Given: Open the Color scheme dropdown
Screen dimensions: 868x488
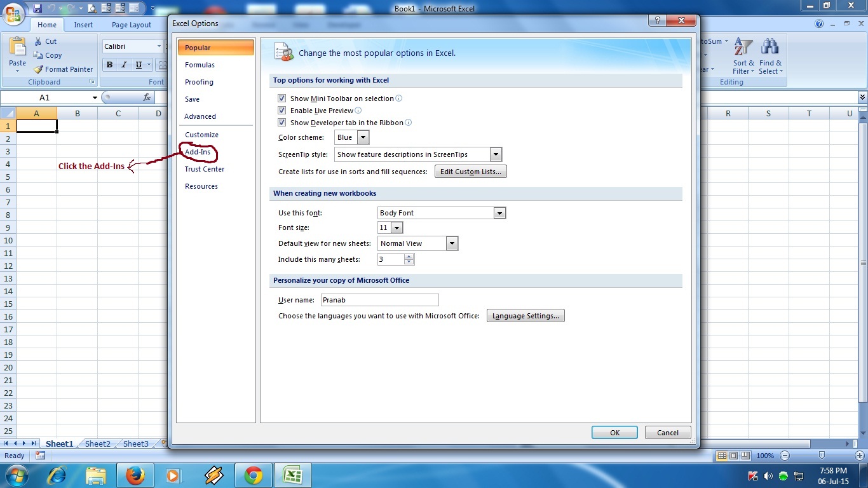Looking at the screenshot, I should [x=363, y=137].
